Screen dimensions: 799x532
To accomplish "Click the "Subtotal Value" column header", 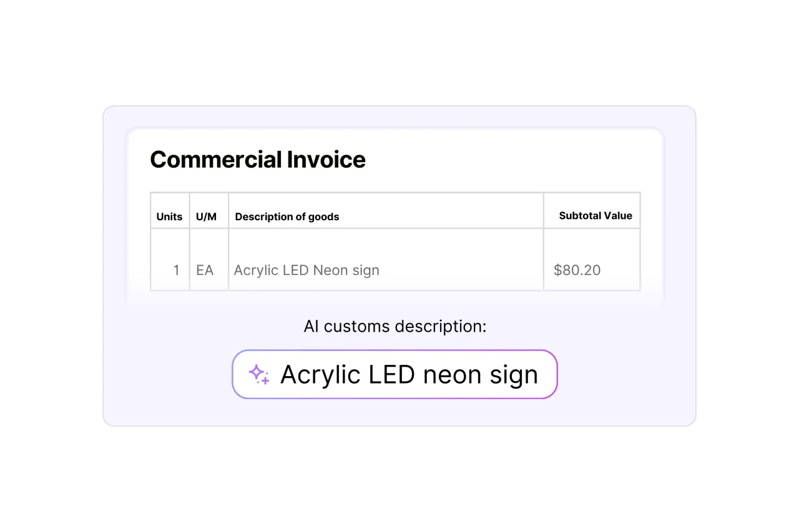I will click(596, 216).
